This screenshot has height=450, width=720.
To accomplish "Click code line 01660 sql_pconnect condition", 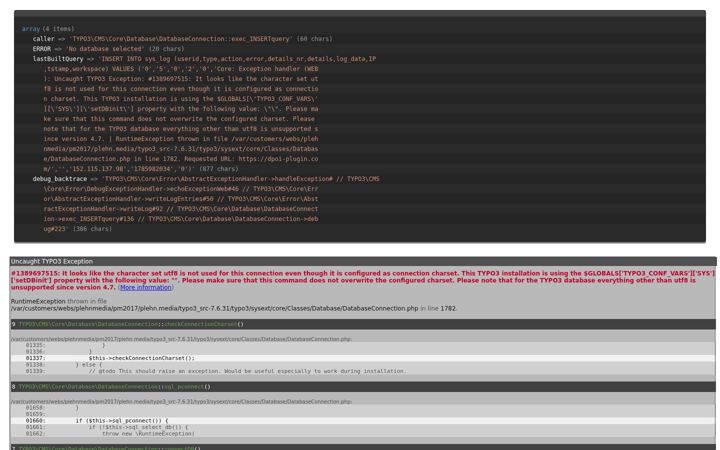I will pyautogui.click(x=363, y=421).
